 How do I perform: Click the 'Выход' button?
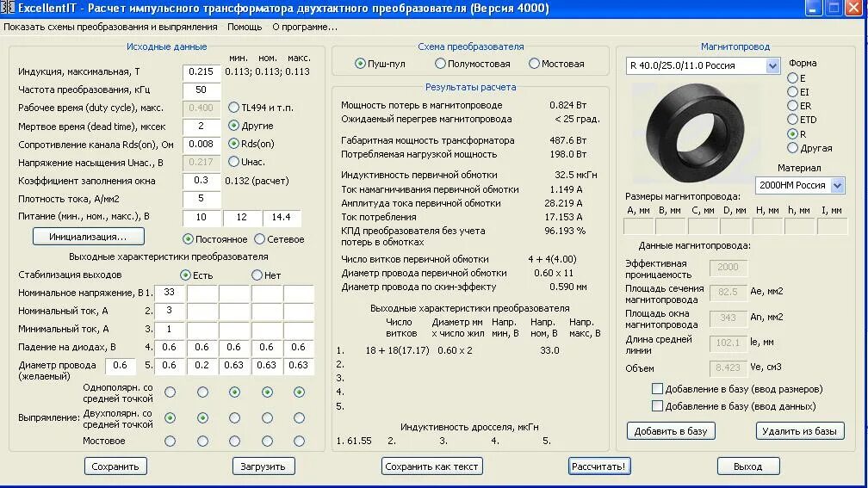747,466
